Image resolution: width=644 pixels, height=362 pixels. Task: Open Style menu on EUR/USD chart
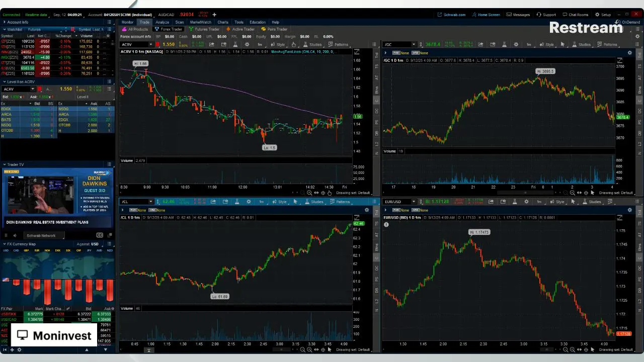pos(557,202)
